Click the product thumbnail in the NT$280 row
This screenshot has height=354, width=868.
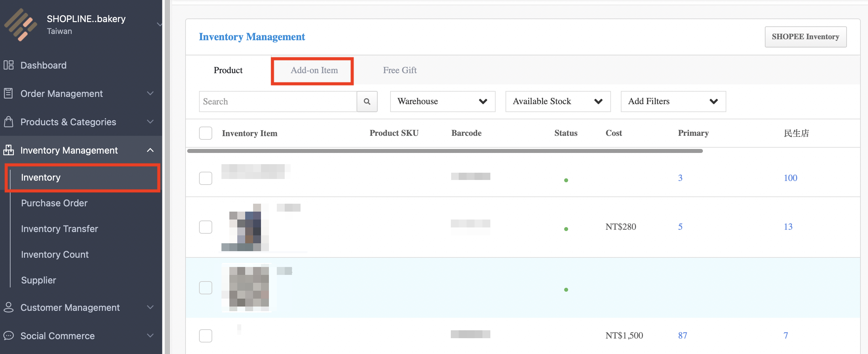tap(245, 227)
